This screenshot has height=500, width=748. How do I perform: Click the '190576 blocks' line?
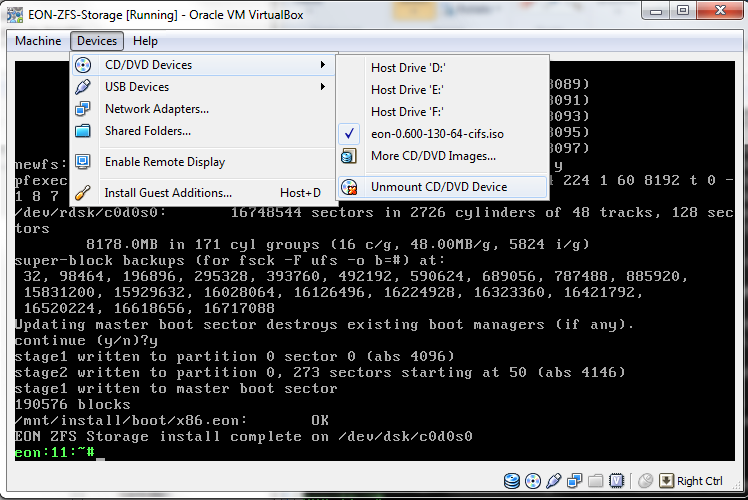tap(73, 404)
